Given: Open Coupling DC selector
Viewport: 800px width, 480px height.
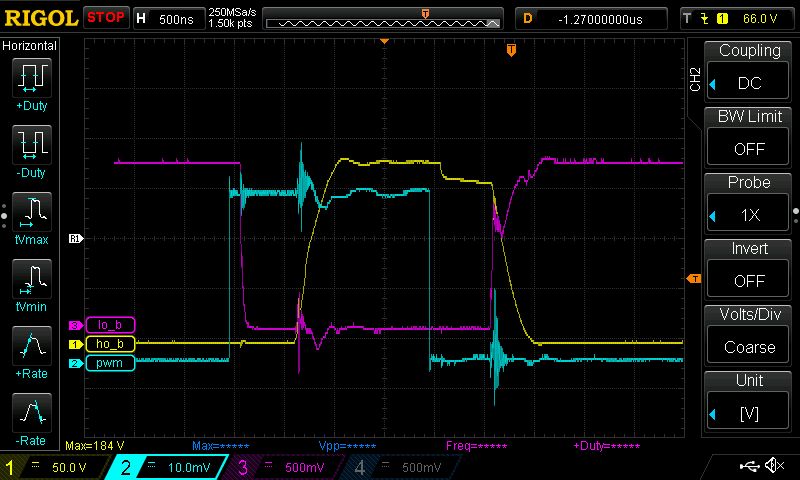Looking at the screenshot, I should (x=749, y=83).
